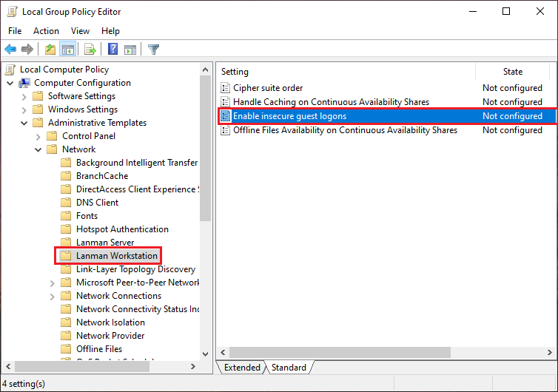Toggle the Show/Hide Console Tree icon

point(67,50)
